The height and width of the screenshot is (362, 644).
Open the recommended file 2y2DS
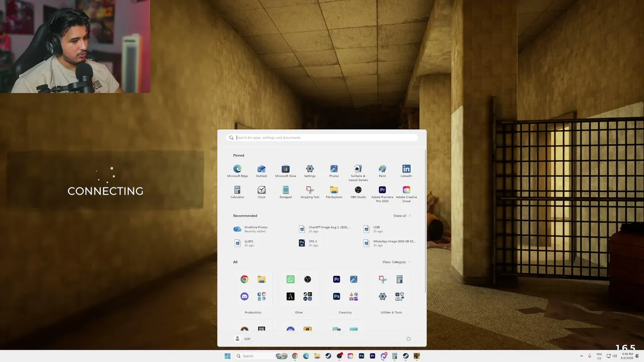244,243
